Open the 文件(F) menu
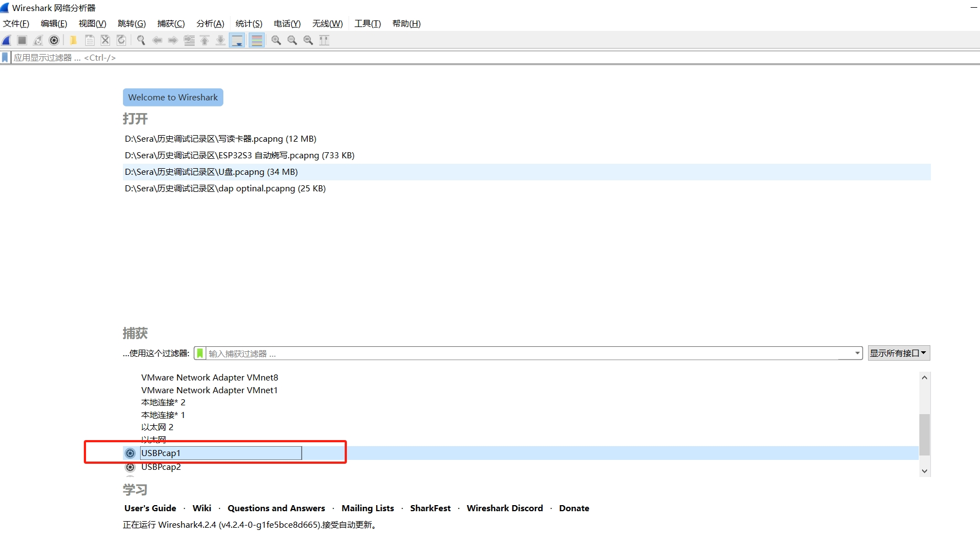Screen dimensions: 980x552 click(16, 24)
